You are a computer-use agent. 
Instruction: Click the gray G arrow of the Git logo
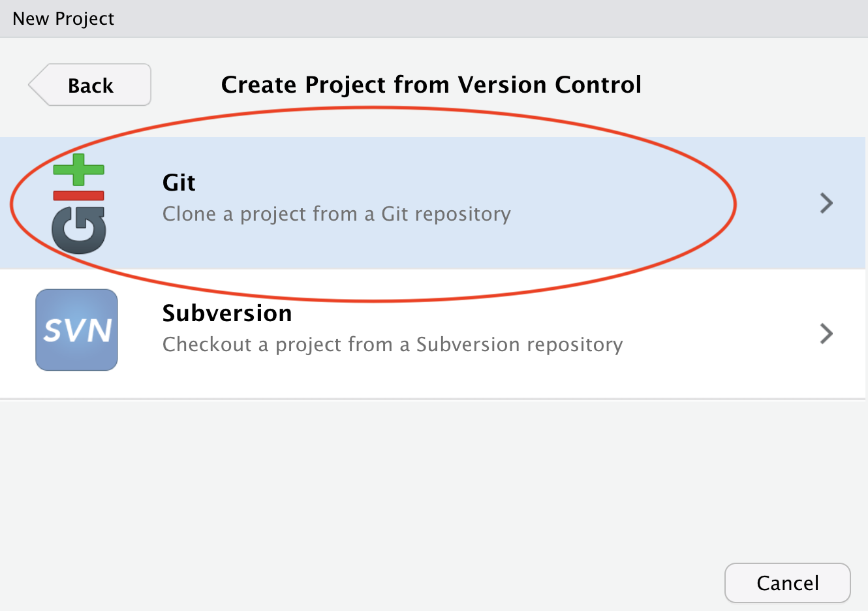click(x=78, y=230)
